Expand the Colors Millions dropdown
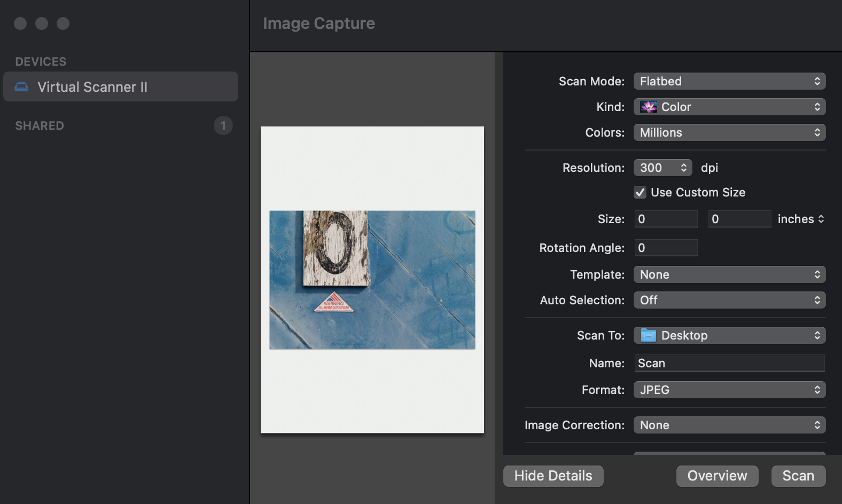 [x=729, y=132]
